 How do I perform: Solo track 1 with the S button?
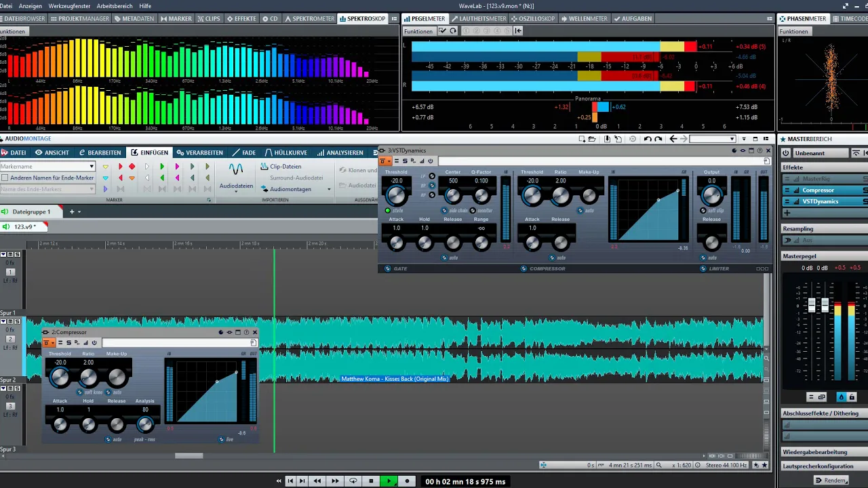click(x=17, y=255)
